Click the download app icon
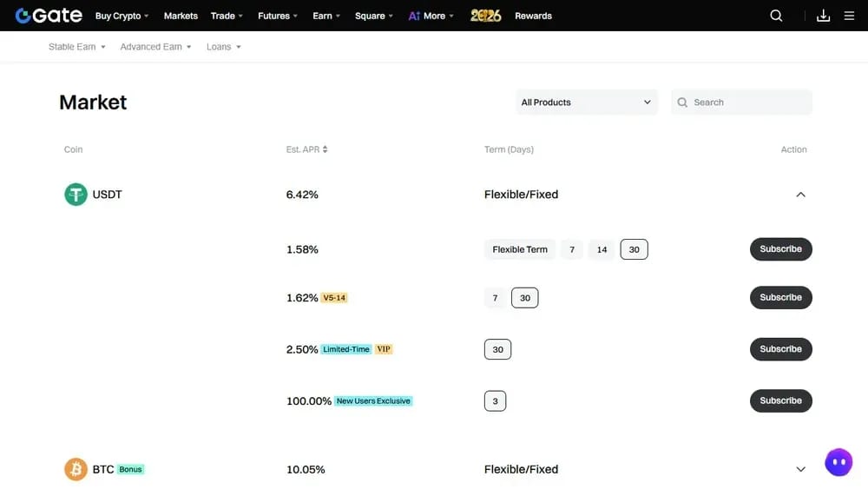The height and width of the screenshot is (496, 868). tap(823, 16)
